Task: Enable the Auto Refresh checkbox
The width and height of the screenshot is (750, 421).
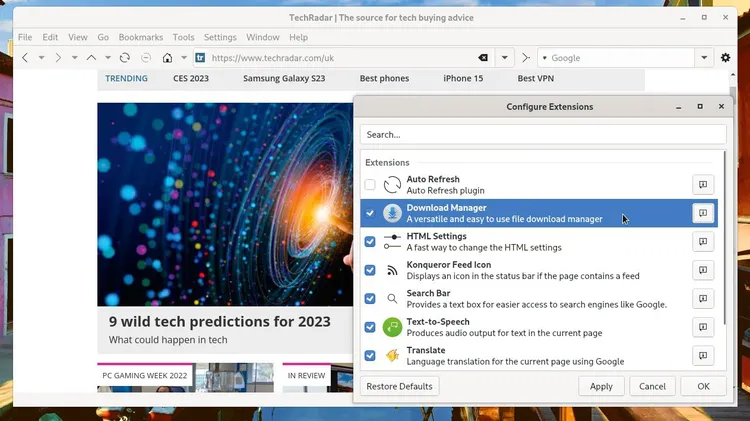Action: tap(370, 185)
